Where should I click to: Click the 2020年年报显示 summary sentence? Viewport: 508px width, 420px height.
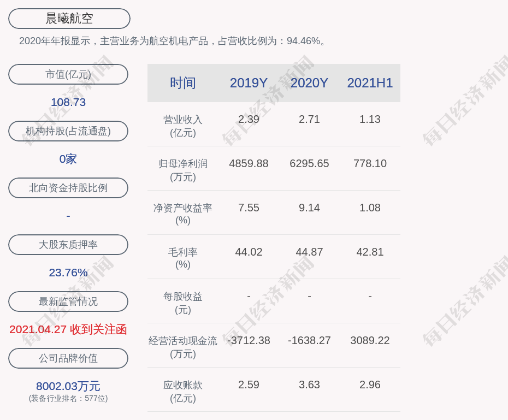[x=173, y=41]
